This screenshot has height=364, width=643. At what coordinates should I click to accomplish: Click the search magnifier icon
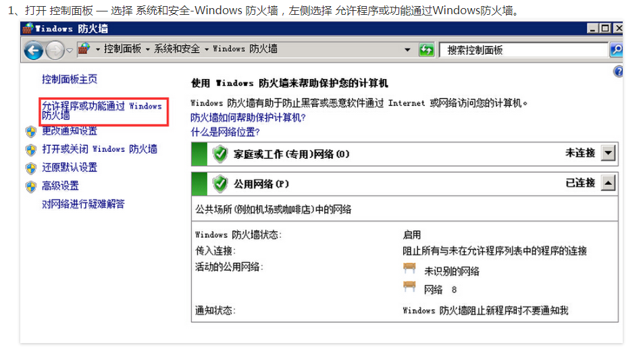click(x=616, y=50)
